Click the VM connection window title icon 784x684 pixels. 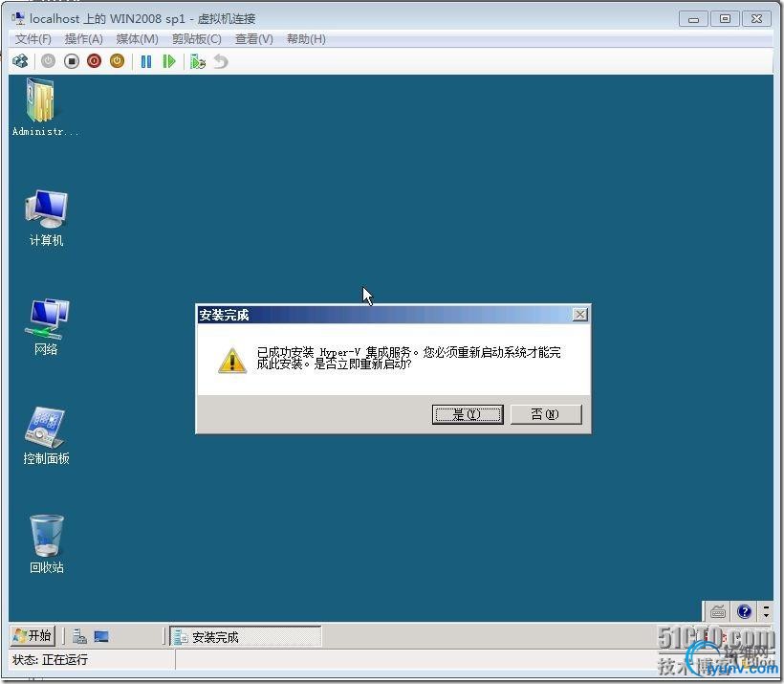tap(18, 18)
